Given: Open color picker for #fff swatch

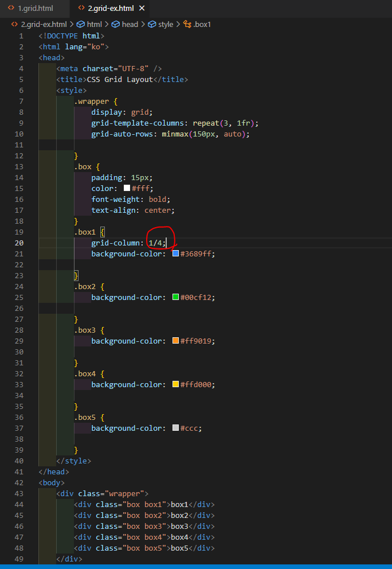Looking at the screenshot, I should pyautogui.click(x=127, y=188).
